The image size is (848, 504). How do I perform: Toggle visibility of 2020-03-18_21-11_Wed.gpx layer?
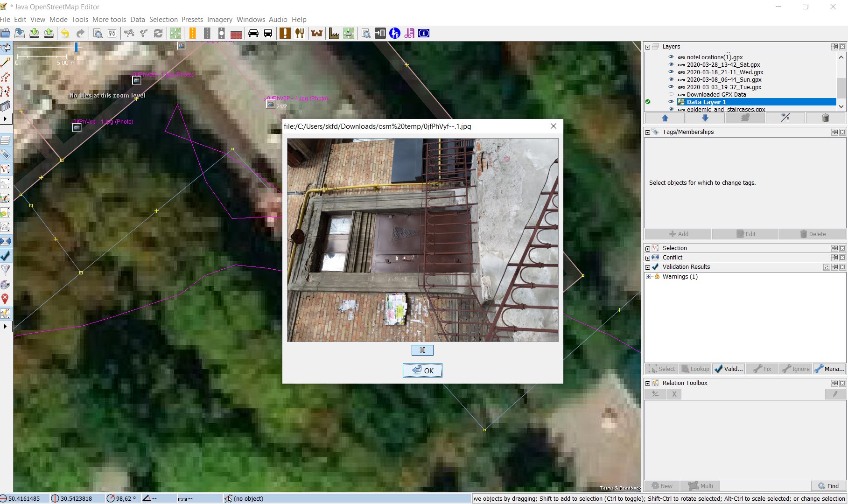[x=671, y=72]
